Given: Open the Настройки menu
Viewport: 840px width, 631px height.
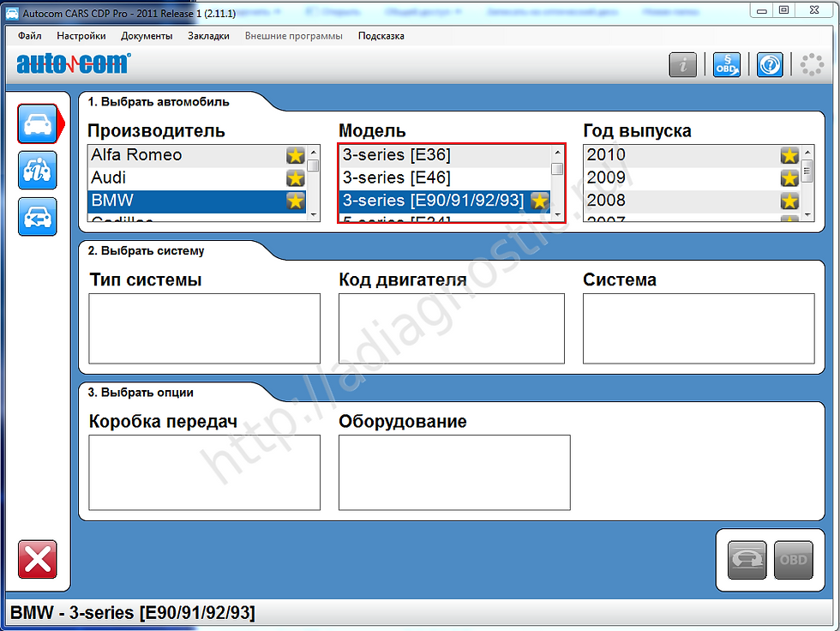Looking at the screenshot, I should click(x=81, y=36).
